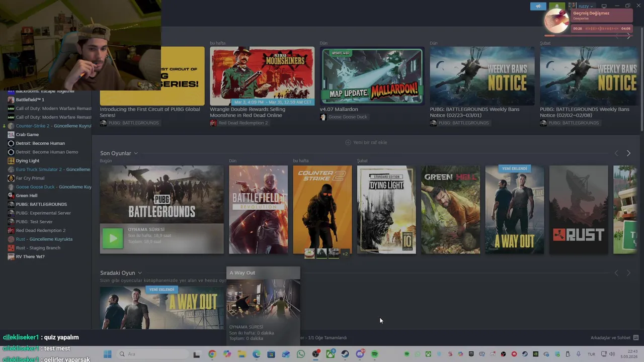Click the green play button on PUBG tile
Viewport: 644px width, 362px height.
click(113, 238)
